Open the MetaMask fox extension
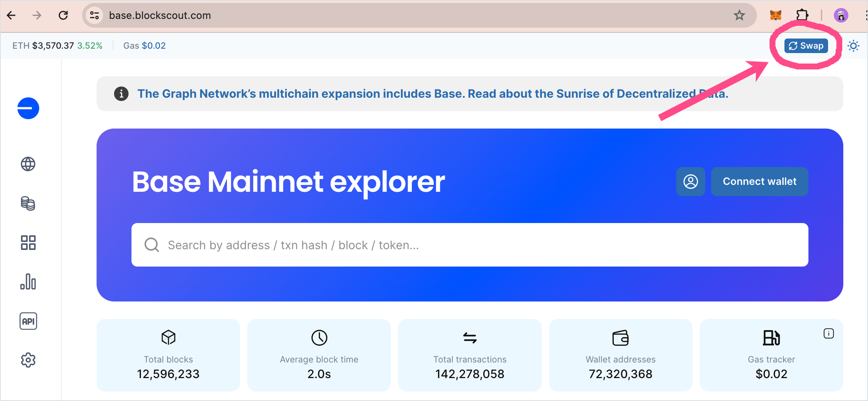Viewport: 868px width, 401px height. pos(776,16)
